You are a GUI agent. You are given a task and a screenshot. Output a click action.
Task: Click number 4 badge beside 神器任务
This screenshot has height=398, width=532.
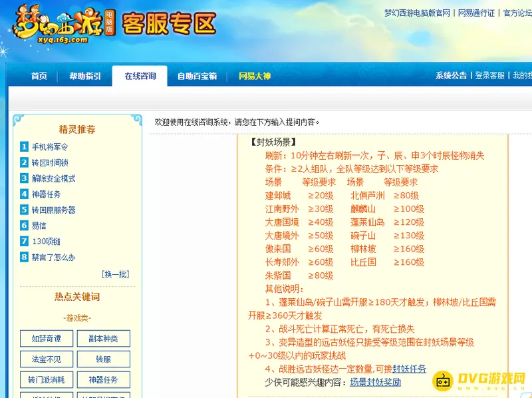[x=24, y=194]
